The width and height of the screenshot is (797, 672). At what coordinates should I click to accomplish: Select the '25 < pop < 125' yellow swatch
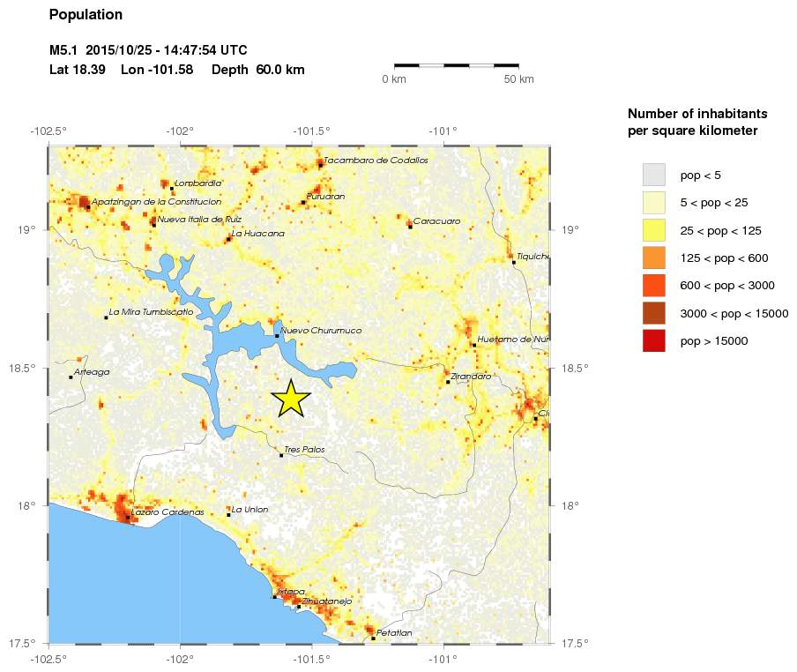point(653,230)
